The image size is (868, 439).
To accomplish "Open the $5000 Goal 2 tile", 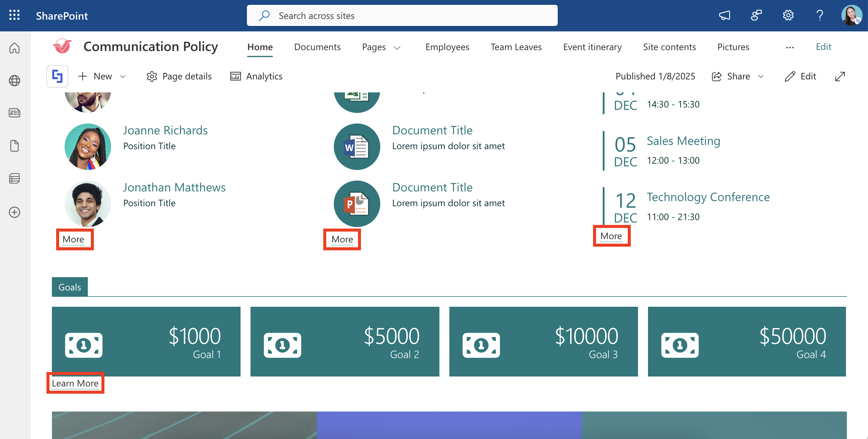I will 344,341.
